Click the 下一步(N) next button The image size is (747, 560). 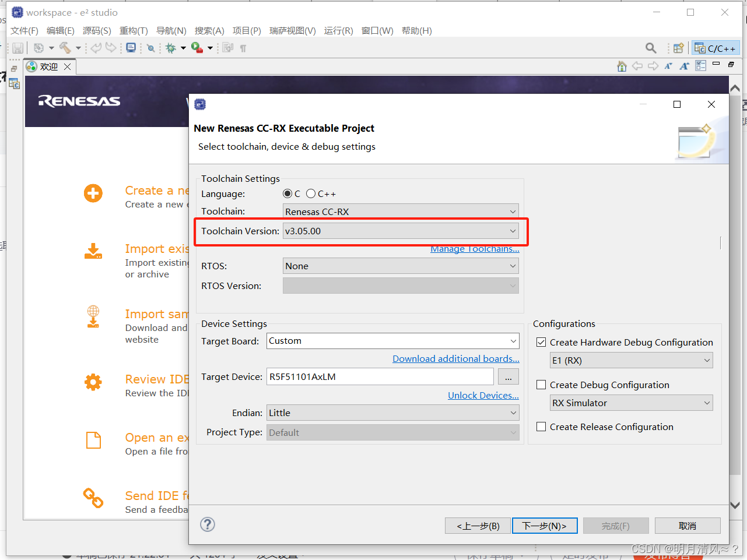tap(545, 526)
